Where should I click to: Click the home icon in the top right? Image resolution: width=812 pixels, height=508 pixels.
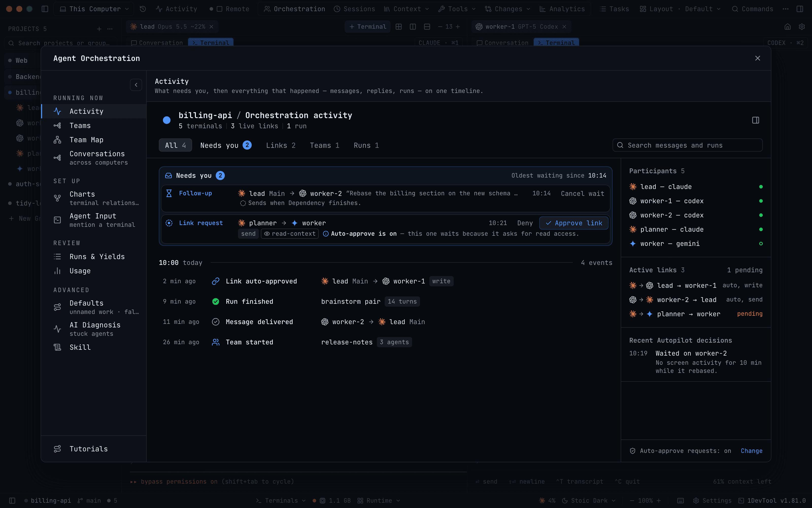click(787, 26)
